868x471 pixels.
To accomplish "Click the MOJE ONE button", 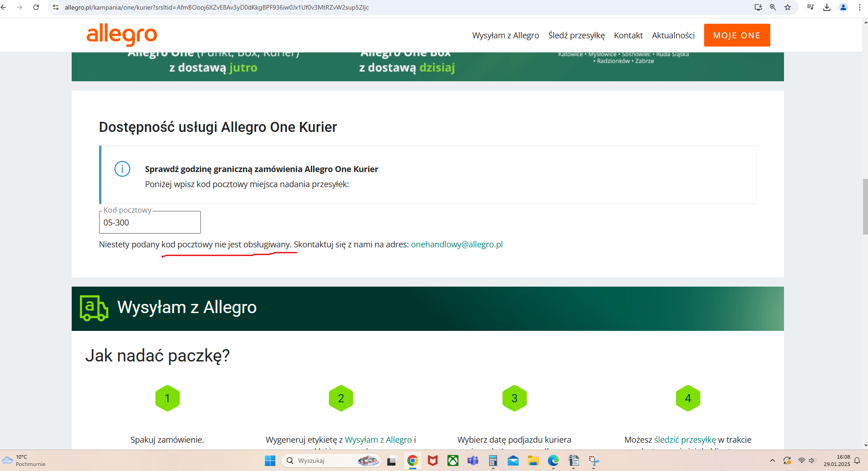I will click(x=736, y=35).
